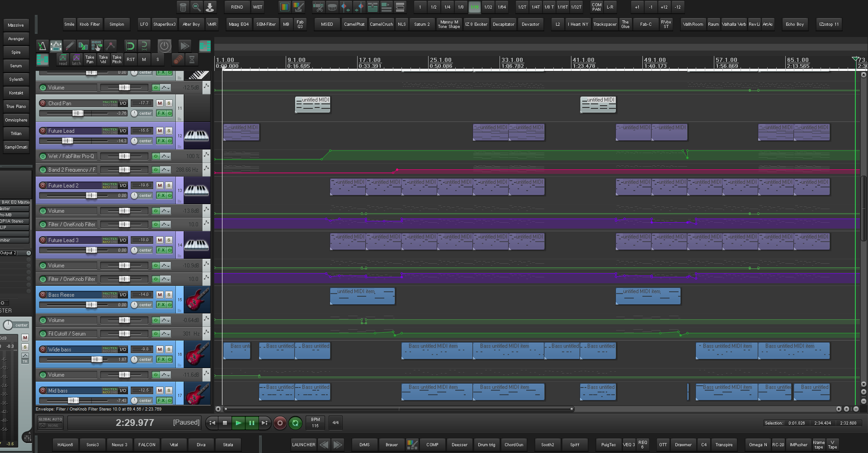Click the red stacked discs icon

coord(178,59)
